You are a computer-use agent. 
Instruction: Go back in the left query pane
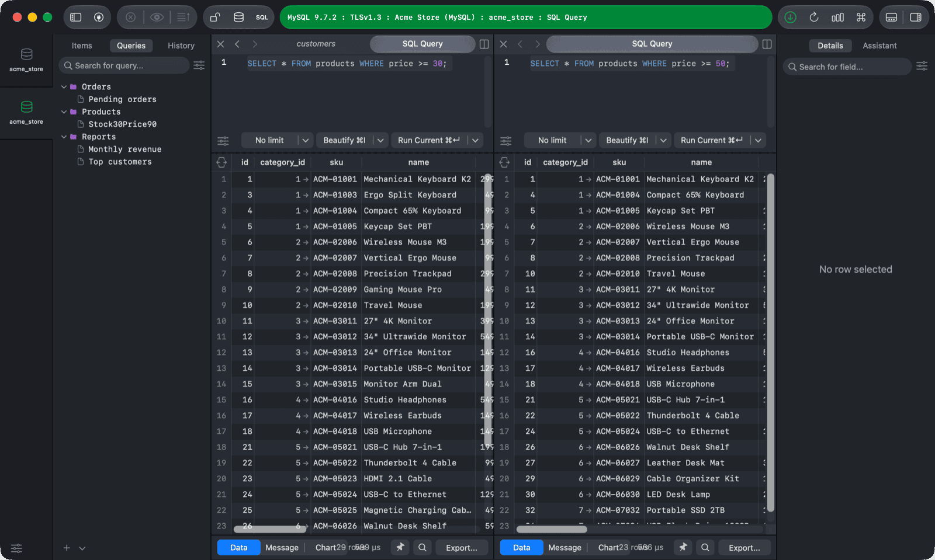(x=237, y=44)
